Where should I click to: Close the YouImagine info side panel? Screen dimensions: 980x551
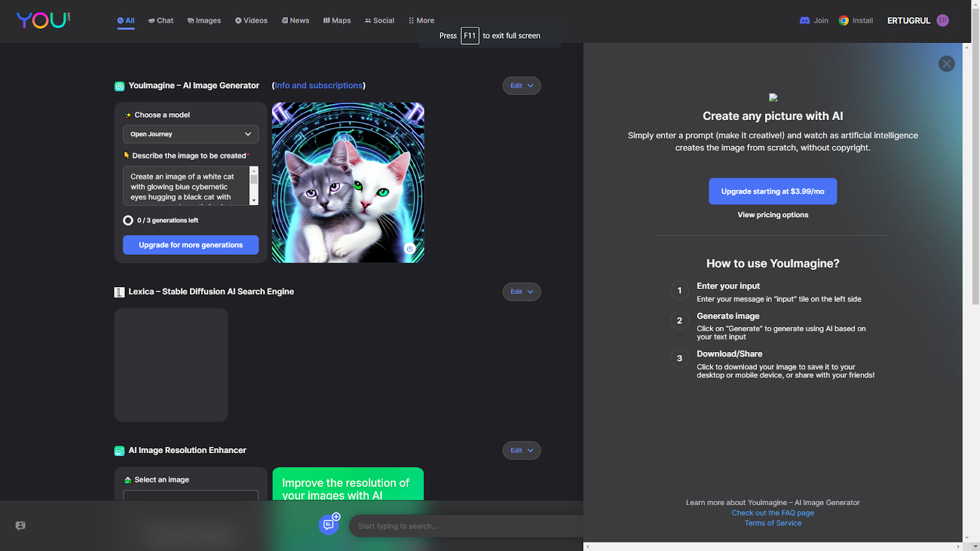pos(946,64)
